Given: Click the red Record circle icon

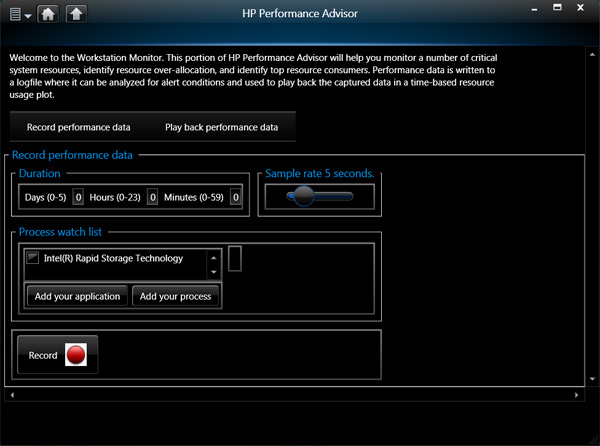Looking at the screenshot, I should (76, 355).
